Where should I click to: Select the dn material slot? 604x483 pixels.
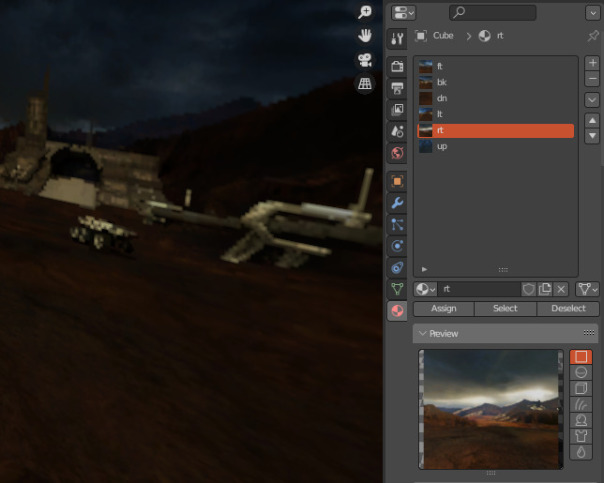pos(496,99)
